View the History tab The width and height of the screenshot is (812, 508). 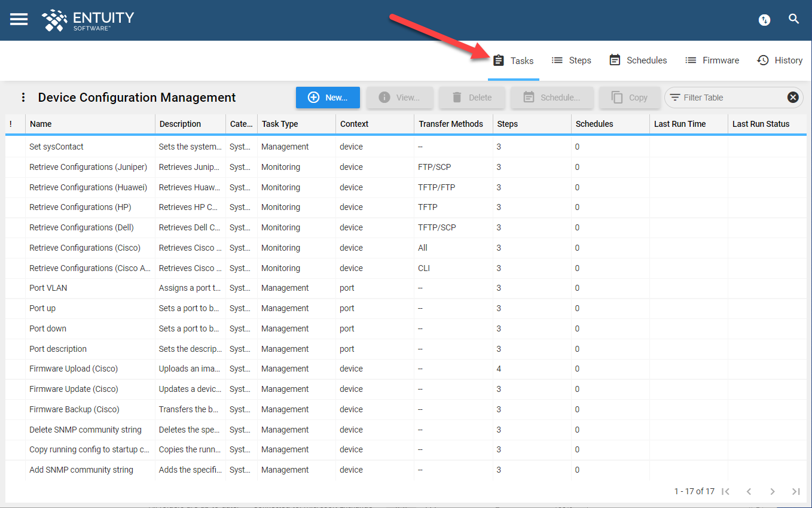point(779,60)
